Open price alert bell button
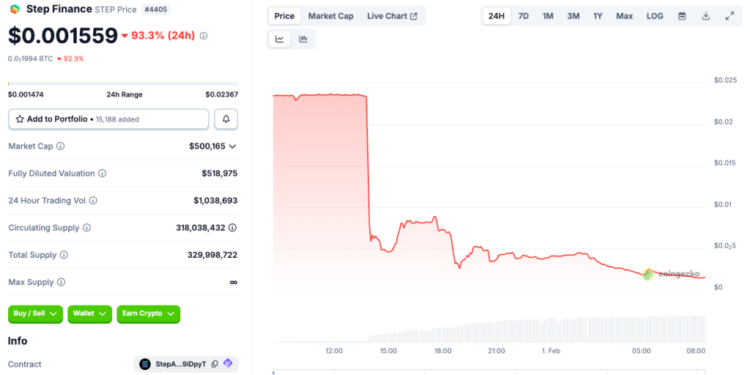 point(226,119)
